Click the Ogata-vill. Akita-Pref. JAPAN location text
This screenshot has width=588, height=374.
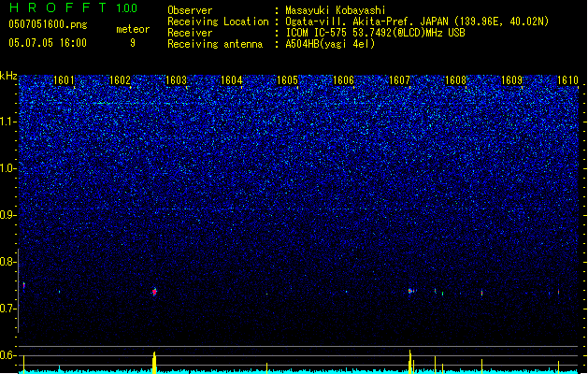pos(417,22)
